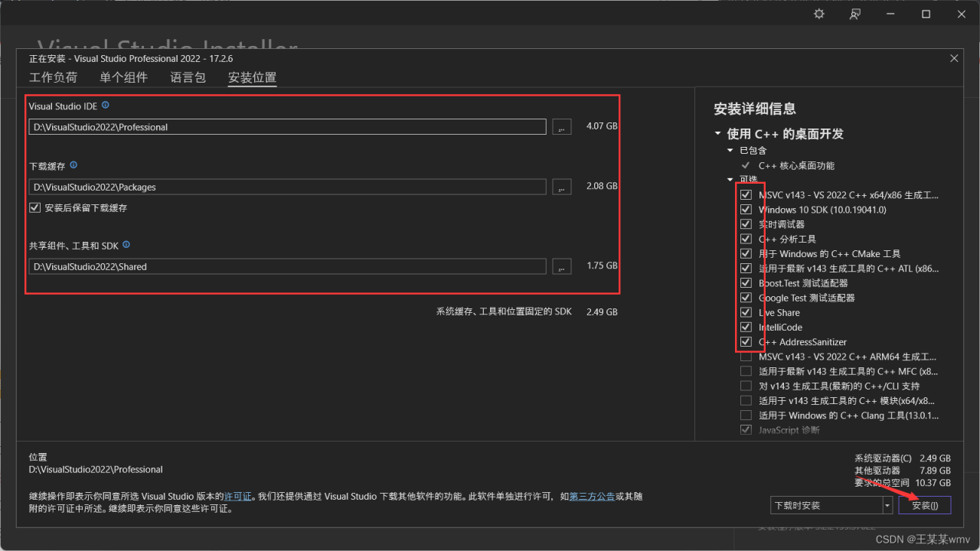Collapse the 可选 group

731,180
